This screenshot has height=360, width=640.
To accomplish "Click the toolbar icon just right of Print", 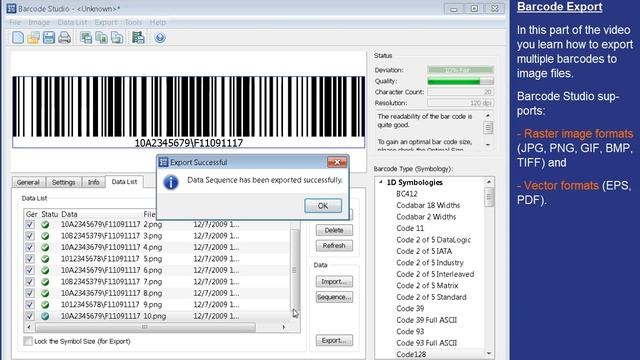I will 86,38.
